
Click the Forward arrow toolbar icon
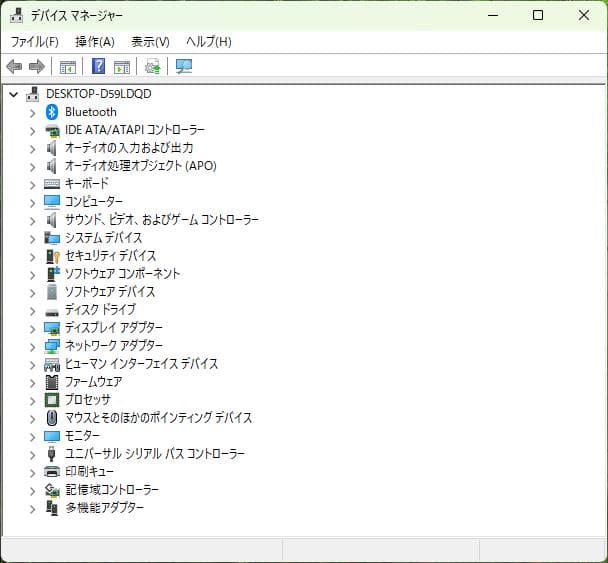(37, 67)
